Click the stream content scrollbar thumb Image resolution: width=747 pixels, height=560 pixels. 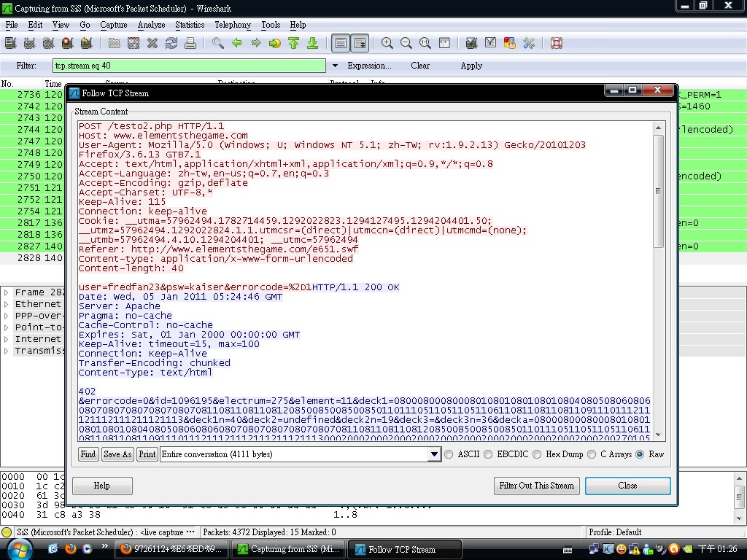coord(658,192)
